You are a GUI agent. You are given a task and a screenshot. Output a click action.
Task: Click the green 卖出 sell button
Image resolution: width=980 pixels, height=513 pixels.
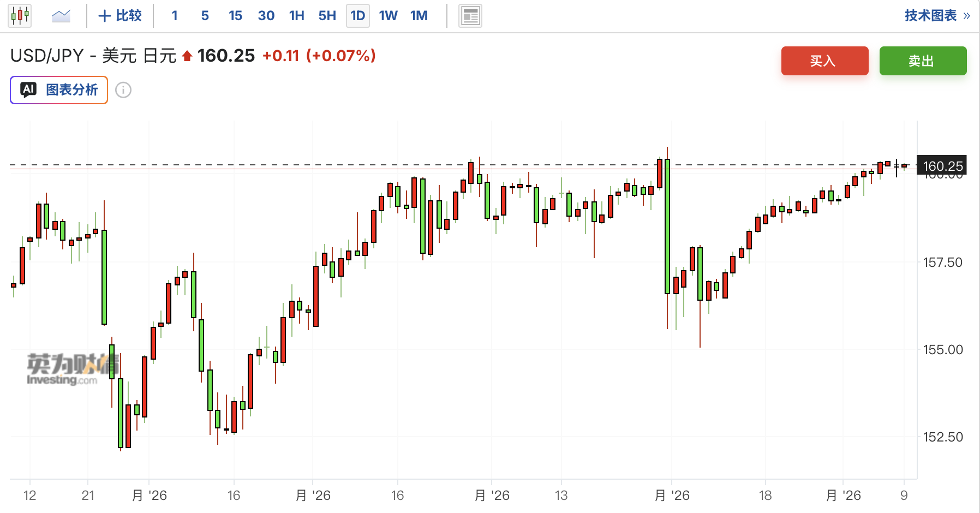(x=923, y=61)
